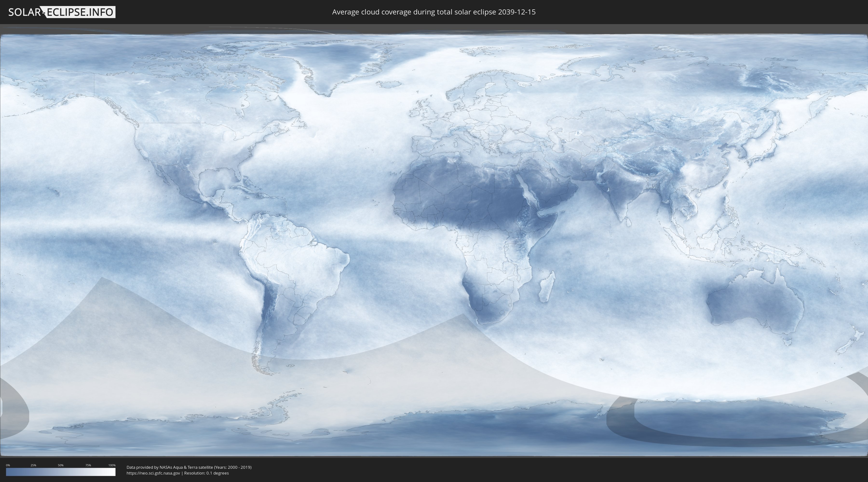
Task: Click the NASA Aqua & Terra data credit
Action: [189, 467]
